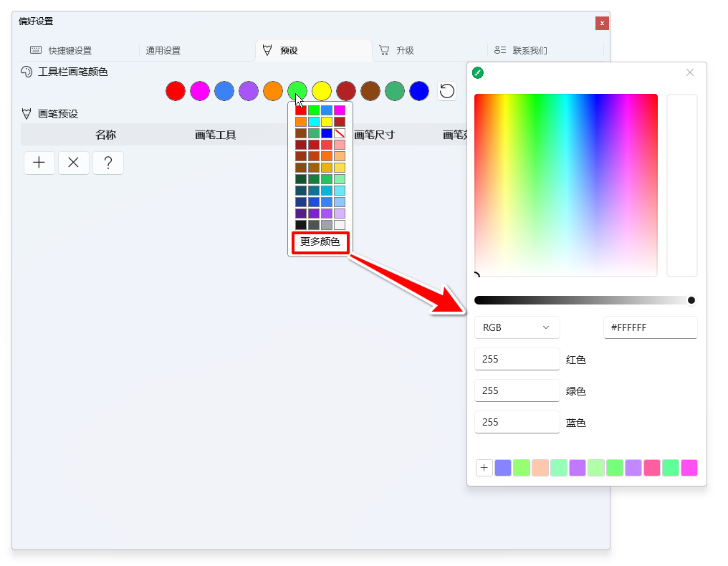Click the brown circle toolbar pen color
728x566 pixels.
370,91
